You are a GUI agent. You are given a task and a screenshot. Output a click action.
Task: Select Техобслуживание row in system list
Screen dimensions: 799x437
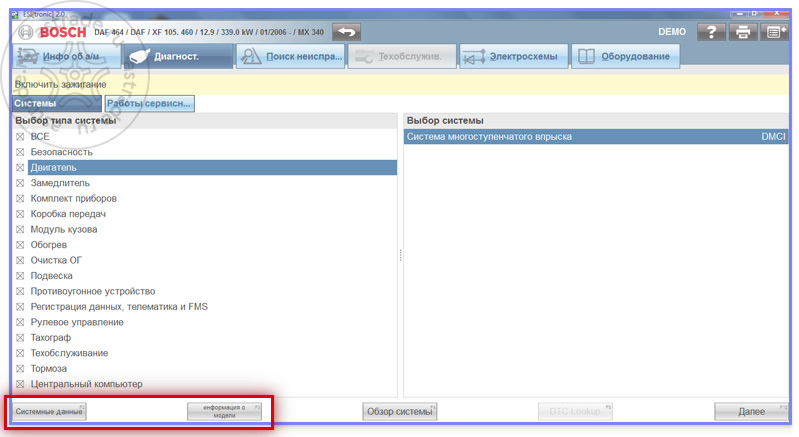click(212, 353)
